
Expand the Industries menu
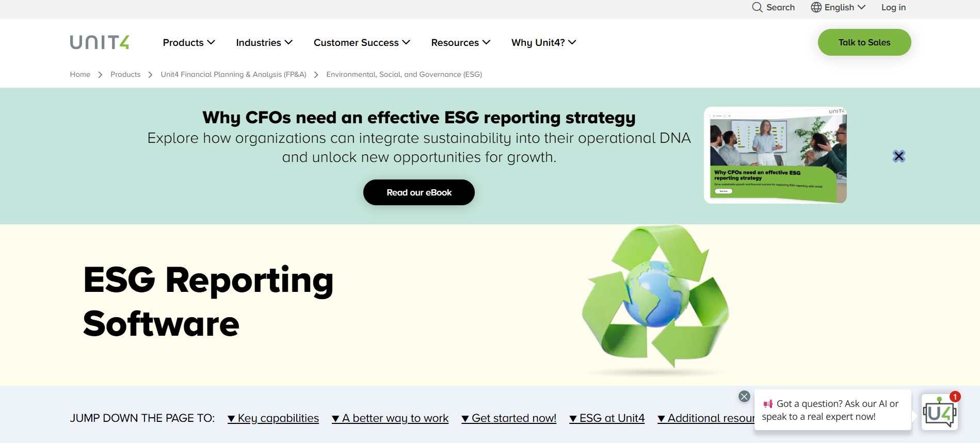(264, 42)
